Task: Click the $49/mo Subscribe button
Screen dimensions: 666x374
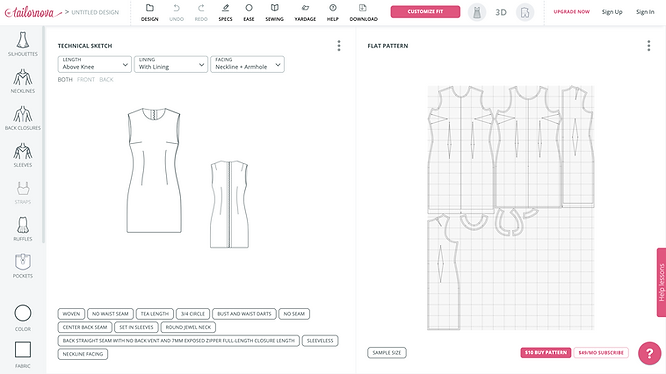Action: [601, 352]
